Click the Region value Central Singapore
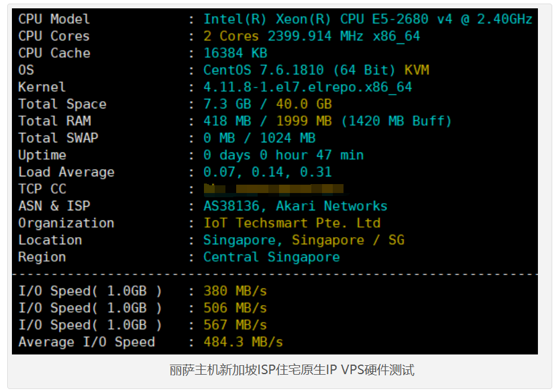The height and width of the screenshot is (392, 560). [x=271, y=257]
